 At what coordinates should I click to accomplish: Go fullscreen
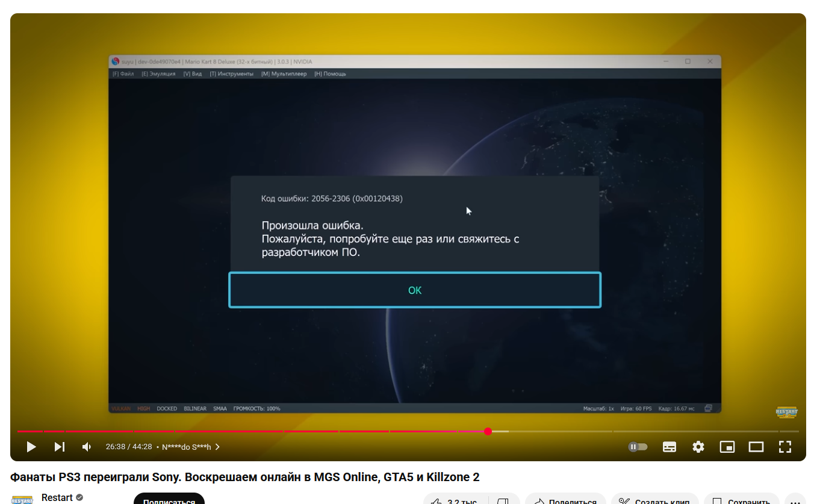784,447
